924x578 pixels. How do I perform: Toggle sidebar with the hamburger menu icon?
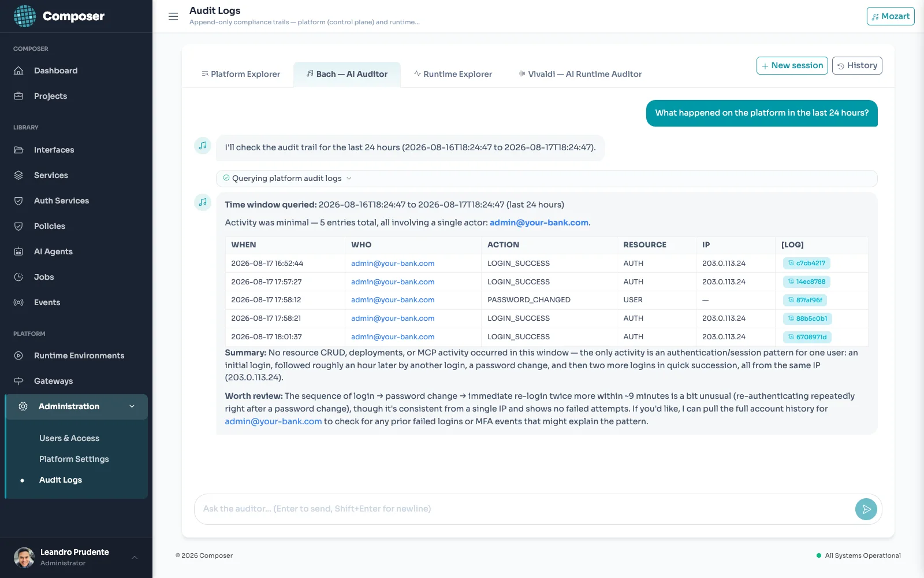point(173,16)
